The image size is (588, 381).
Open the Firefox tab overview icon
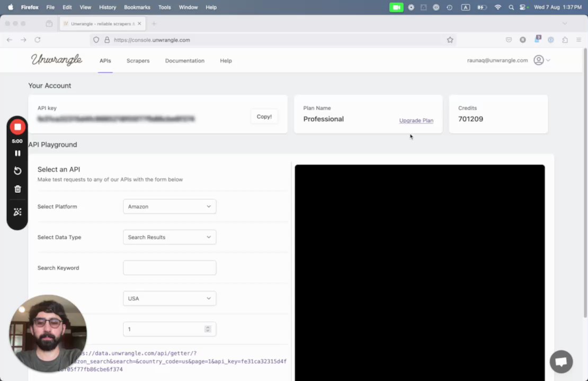click(x=49, y=24)
